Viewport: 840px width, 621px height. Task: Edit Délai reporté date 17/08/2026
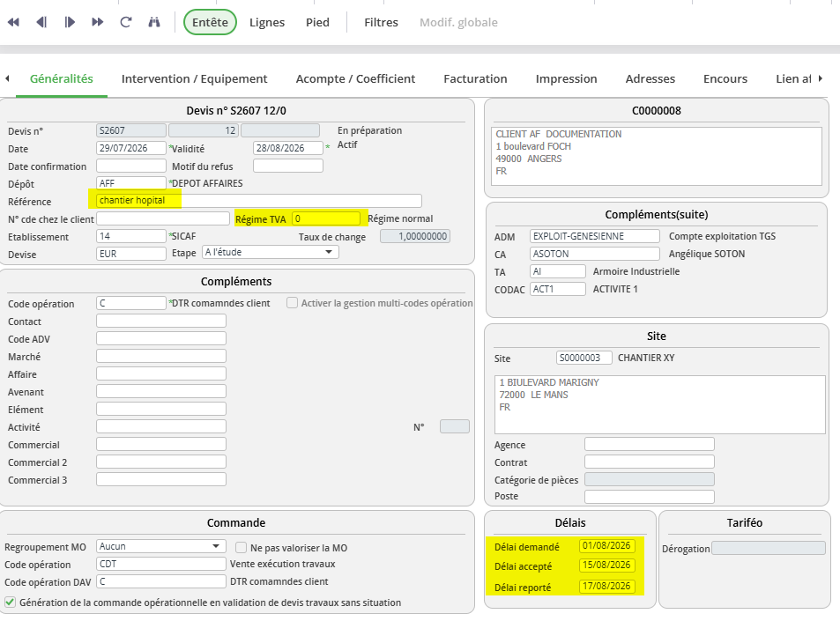[607, 586]
